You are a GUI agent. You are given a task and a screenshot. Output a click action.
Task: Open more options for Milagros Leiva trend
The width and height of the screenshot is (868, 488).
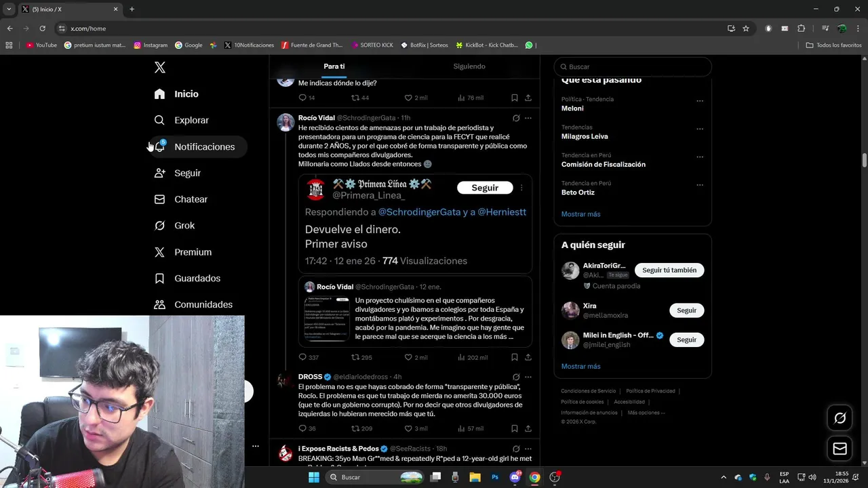coord(700,129)
